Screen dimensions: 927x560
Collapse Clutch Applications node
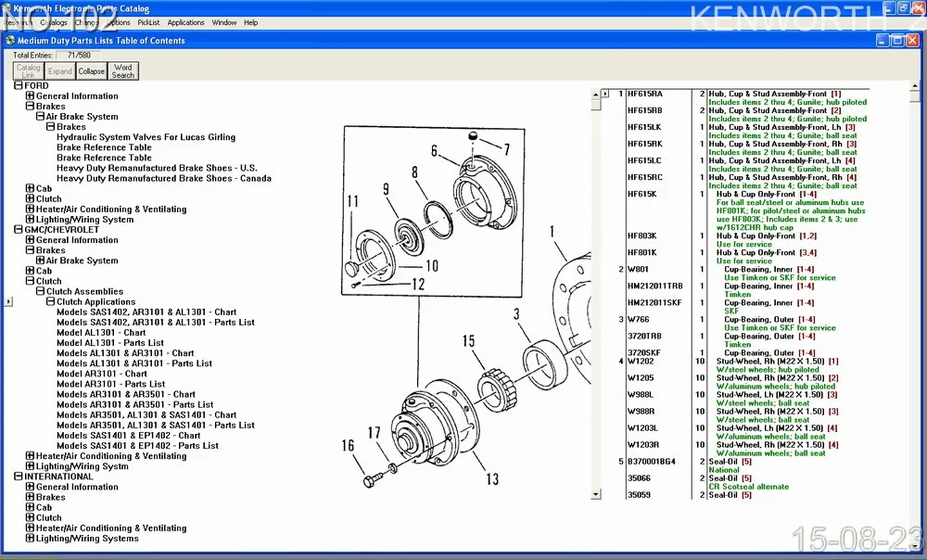[x=51, y=301]
